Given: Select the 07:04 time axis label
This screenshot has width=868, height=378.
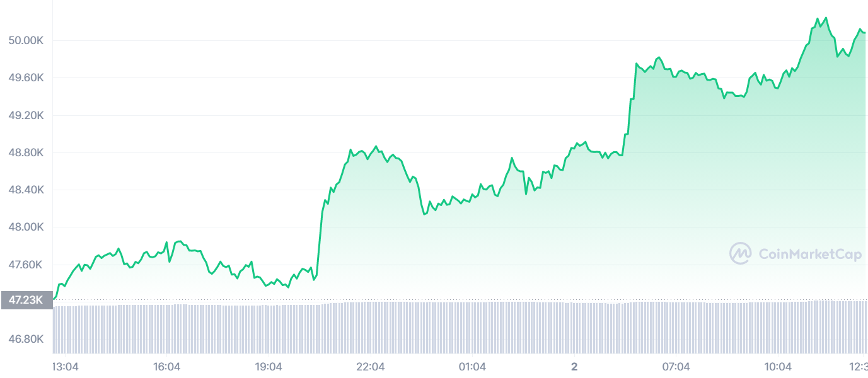Looking at the screenshot, I should [x=676, y=367].
